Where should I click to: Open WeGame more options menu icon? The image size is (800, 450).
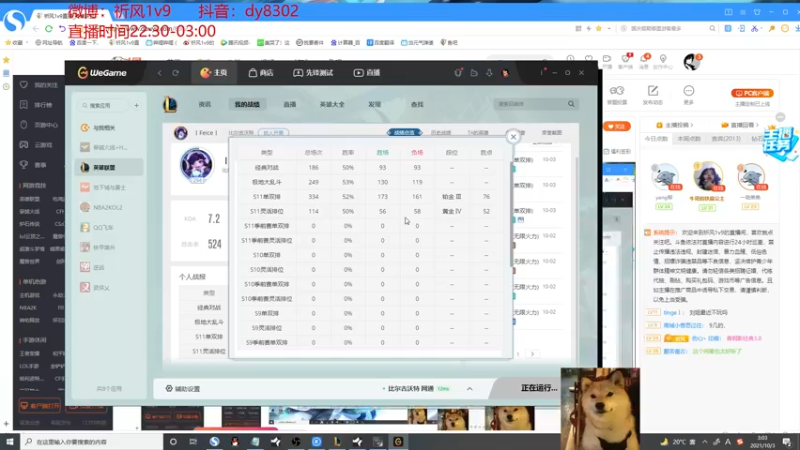[x=542, y=73]
